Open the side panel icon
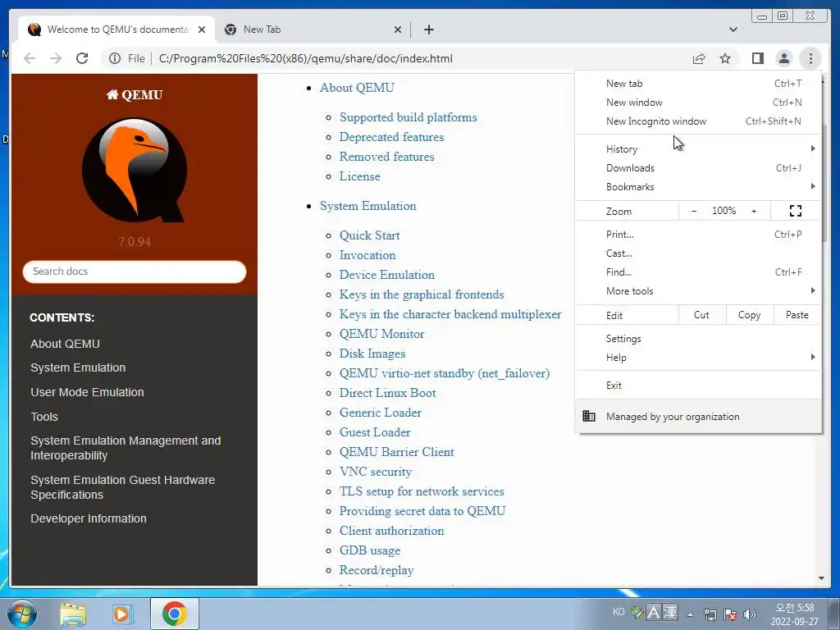The height and width of the screenshot is (630, 840). (757, 58)
